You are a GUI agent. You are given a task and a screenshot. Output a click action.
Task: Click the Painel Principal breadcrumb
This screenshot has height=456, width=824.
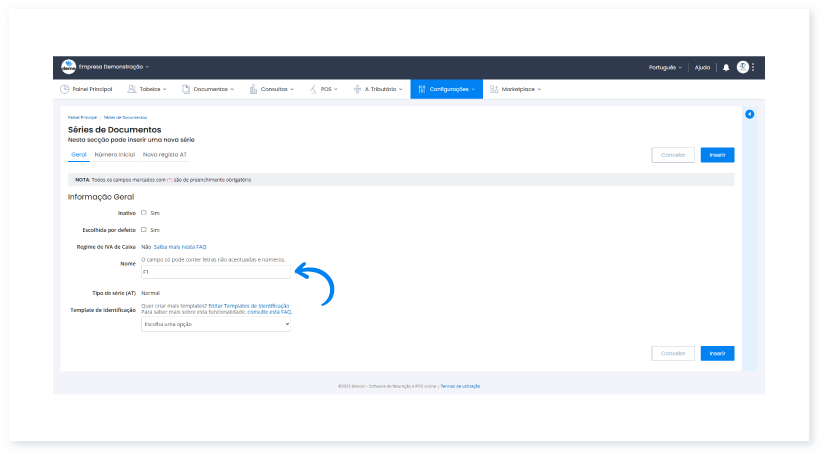[83, 118]
